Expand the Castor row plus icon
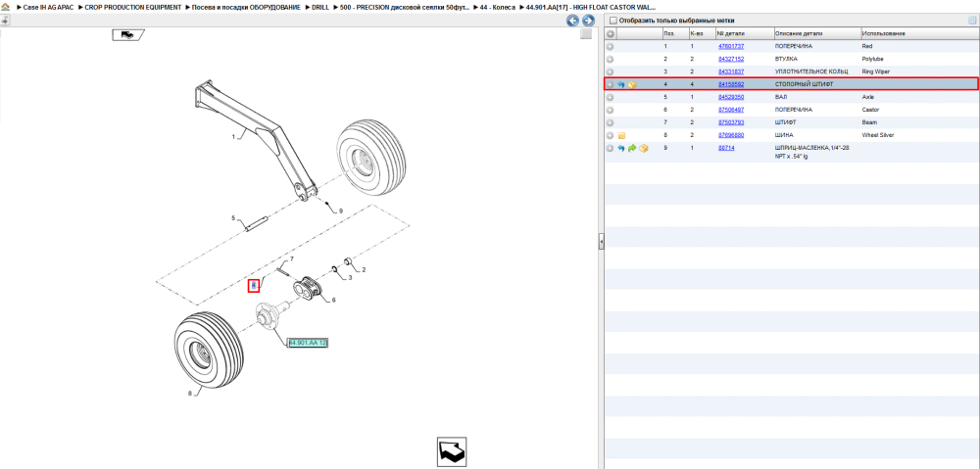This screenshot has height=469, width=980. (611, 110)
